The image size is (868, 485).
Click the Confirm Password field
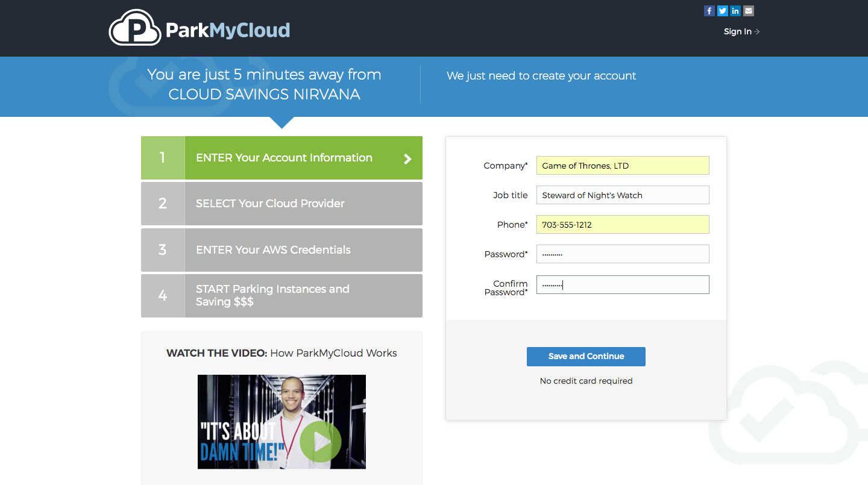click(623, 285)
